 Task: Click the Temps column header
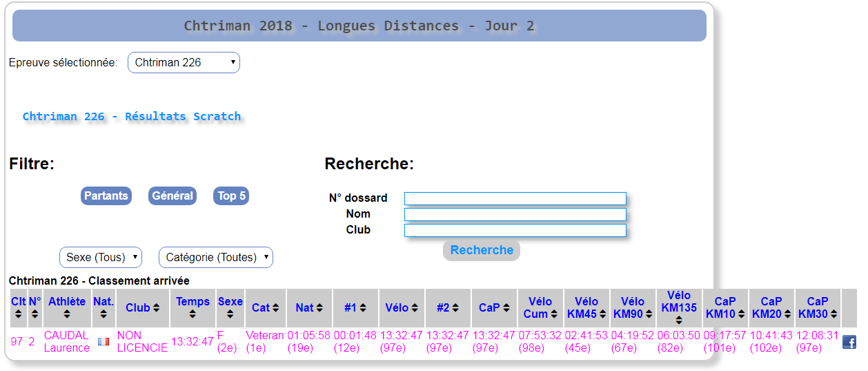click(193, 302)
